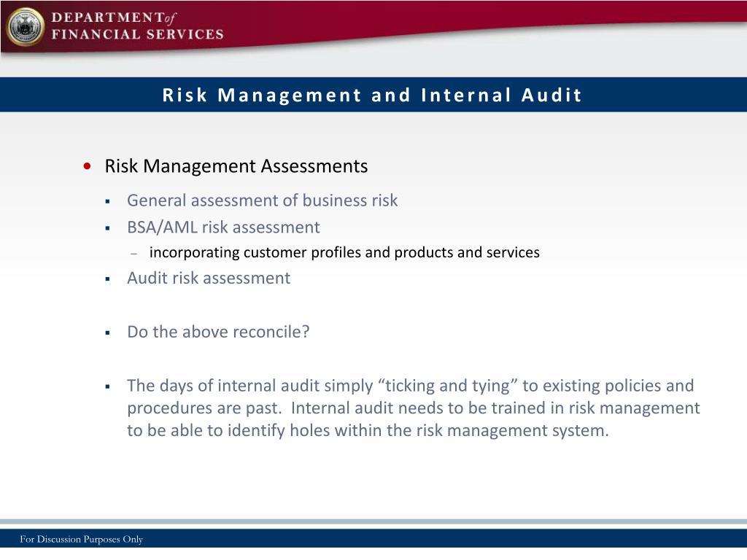Click 'incorporating customer profiles and products and services'

pyautogui.click(x=344, y=252)
